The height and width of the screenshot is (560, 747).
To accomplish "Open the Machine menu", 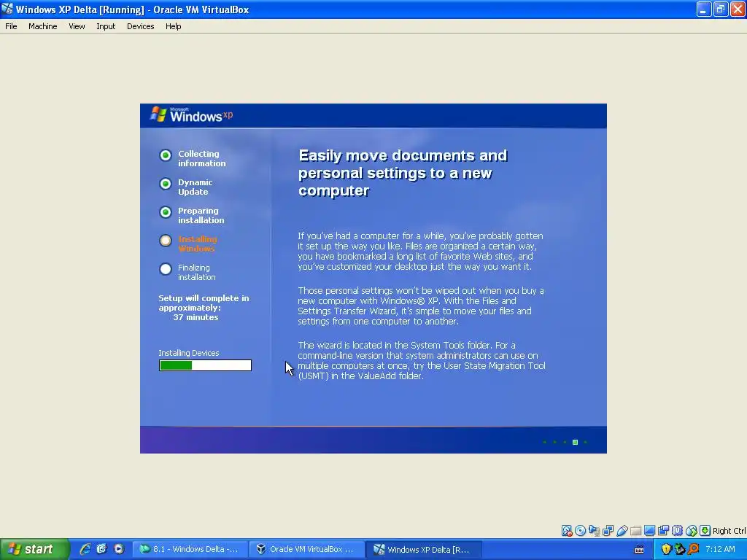I will [43, 26].
